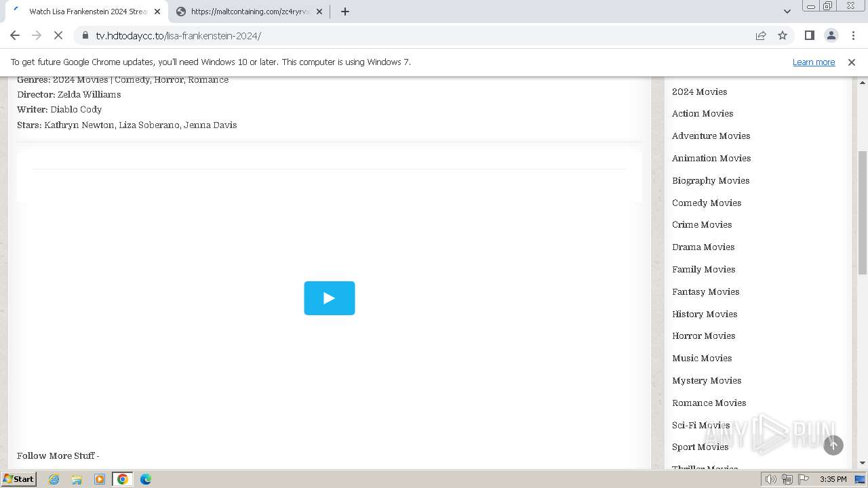This screenshot has height=488, width=868.
Task: Open Action Movies category
Action: (x=703, y=113)
